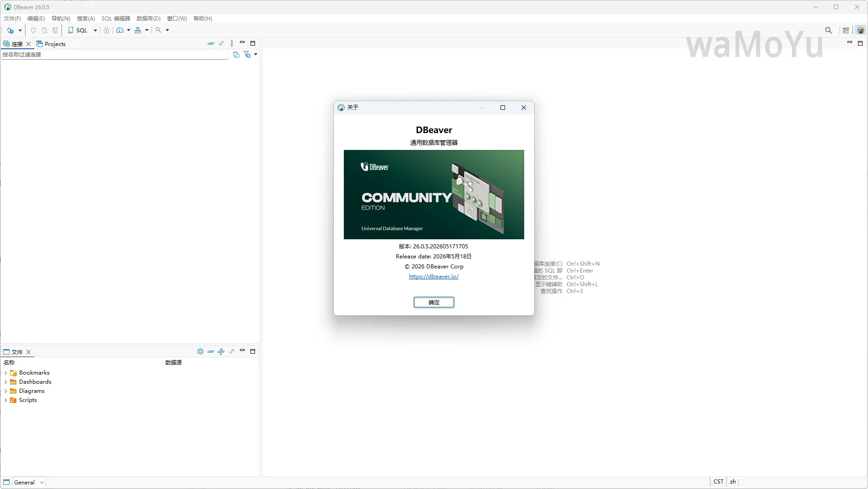Maximize the connections panel
This screenshot has height=489, width=868.
253,43
